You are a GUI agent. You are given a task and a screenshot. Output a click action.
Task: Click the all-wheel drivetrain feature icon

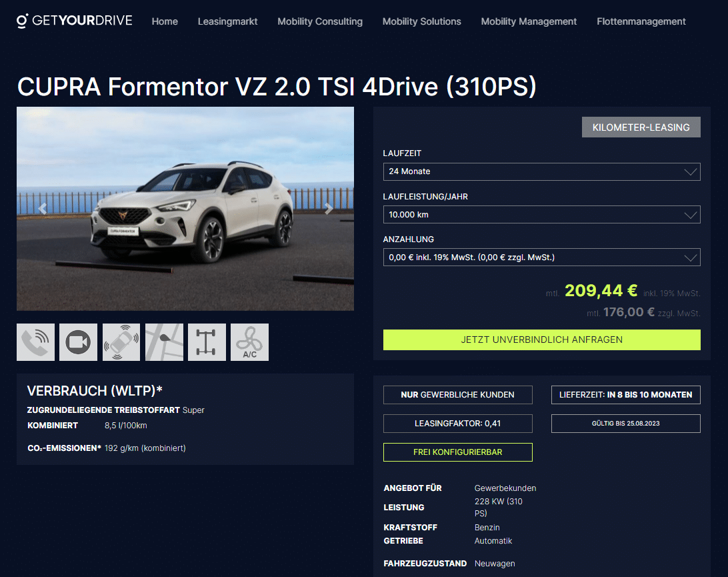click(207, 342)
